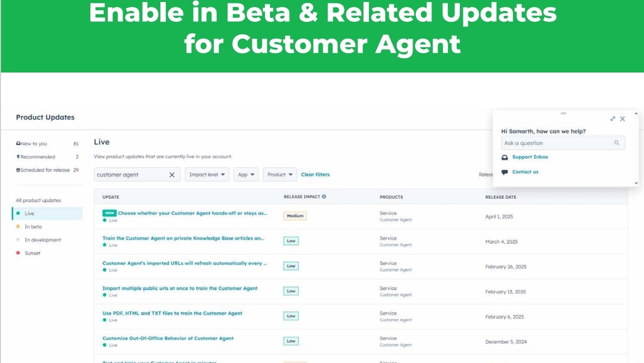The image size is (644, 363).
Task: Click the RELEASE DATE column header
Action: pyautogui.click(x=501, y=197)
